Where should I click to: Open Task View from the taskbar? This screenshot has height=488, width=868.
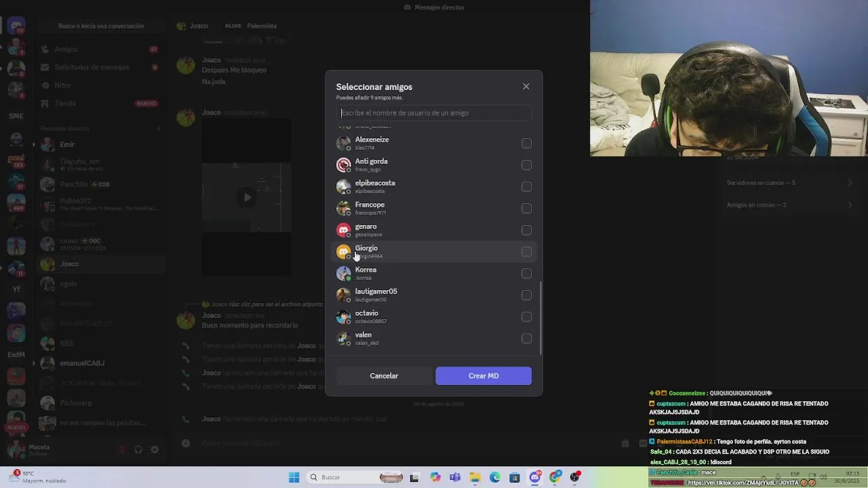[x=414, y=477]
